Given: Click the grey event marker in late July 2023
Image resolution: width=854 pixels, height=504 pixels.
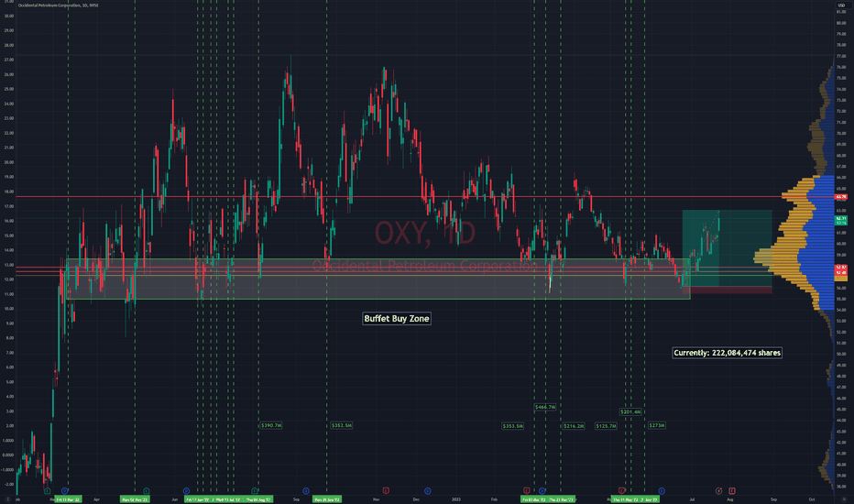Looking at the screenshot, I should (718, 491).
